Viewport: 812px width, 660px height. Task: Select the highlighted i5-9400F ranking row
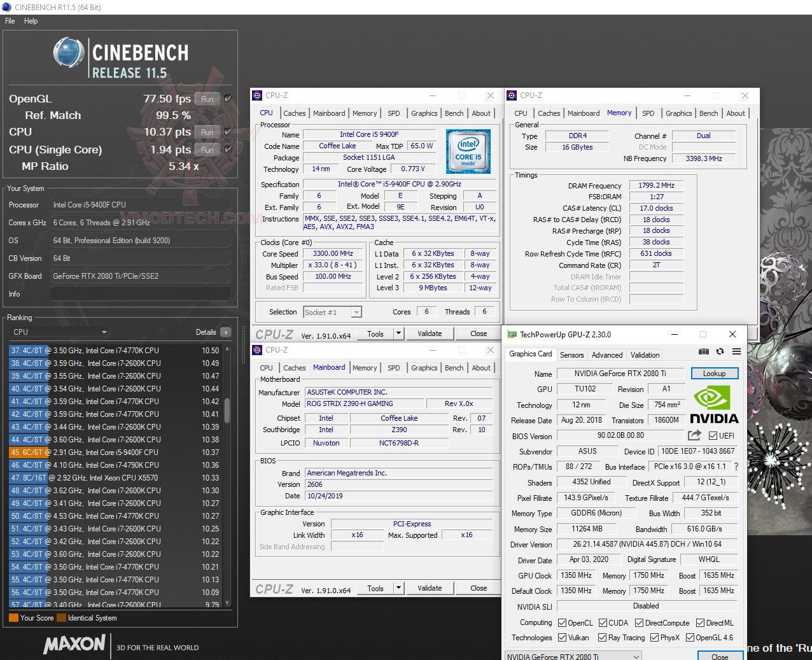pos(115,453)
